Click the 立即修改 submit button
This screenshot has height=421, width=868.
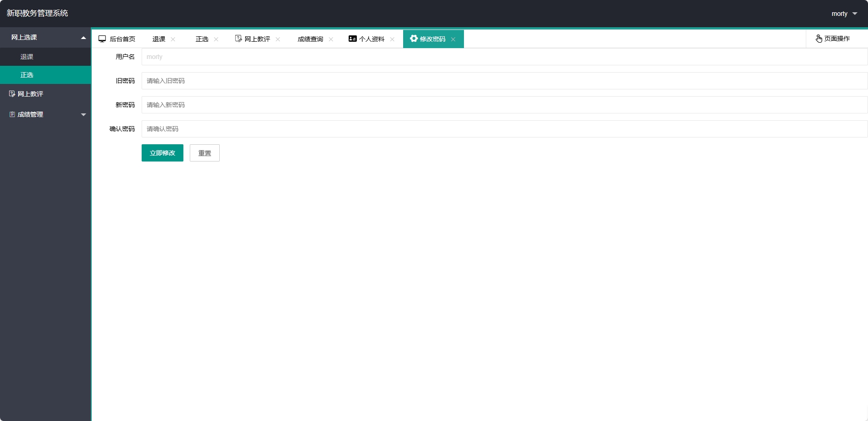(162, 153)
